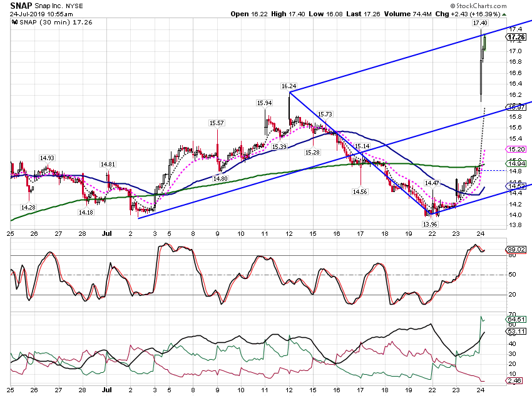Click the 15.39 price annotation
Image resolution: width=532 pixels, height=396 pixels.
click(279, 147)
